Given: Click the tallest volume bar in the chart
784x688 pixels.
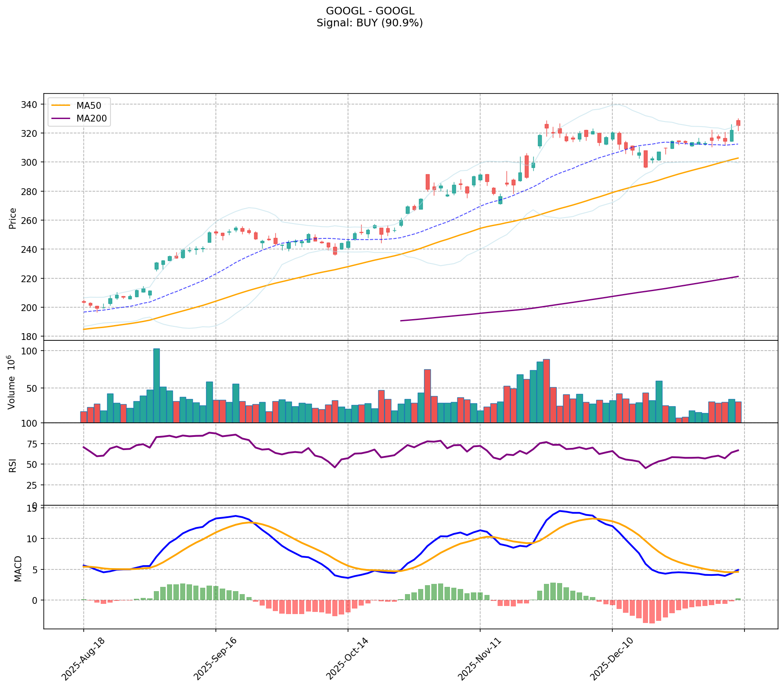Looking at the screenshot, I should [x=156, y=385].
